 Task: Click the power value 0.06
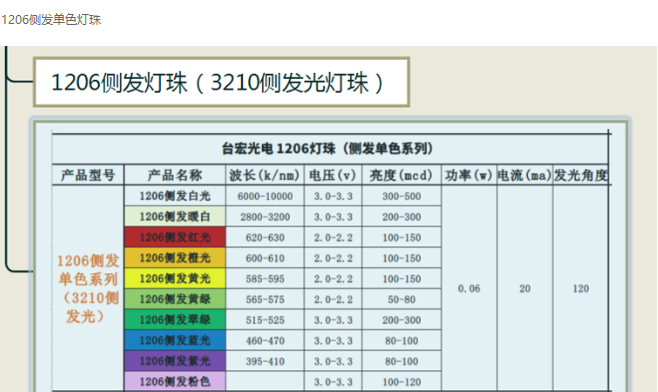pyautogui.click(x=469, y=289)
